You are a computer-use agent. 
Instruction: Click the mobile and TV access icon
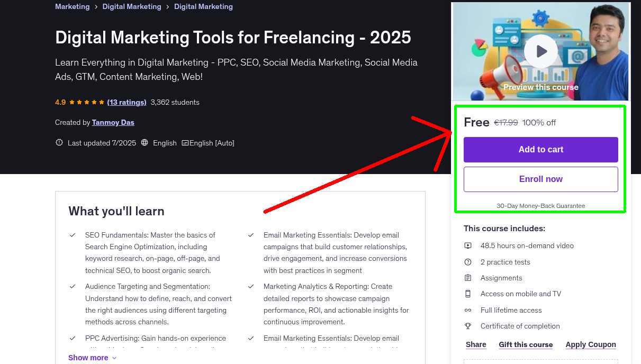pos(468,294)
